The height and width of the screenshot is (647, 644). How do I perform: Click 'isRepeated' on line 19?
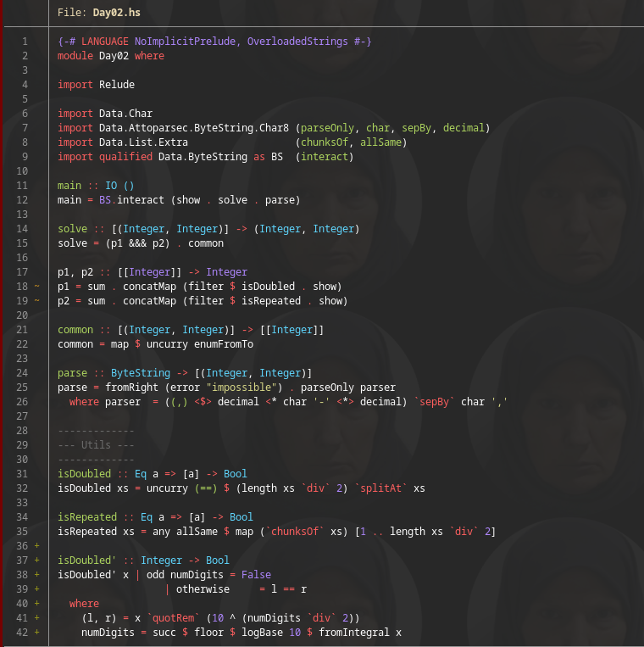coord(271,301)
